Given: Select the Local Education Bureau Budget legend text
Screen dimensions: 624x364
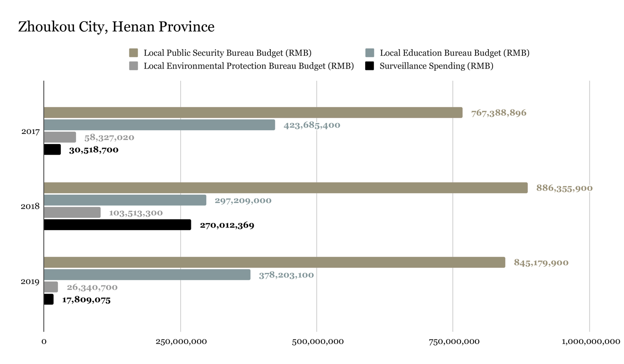Looking at the screenshot, I should click(x=454, y=53).
